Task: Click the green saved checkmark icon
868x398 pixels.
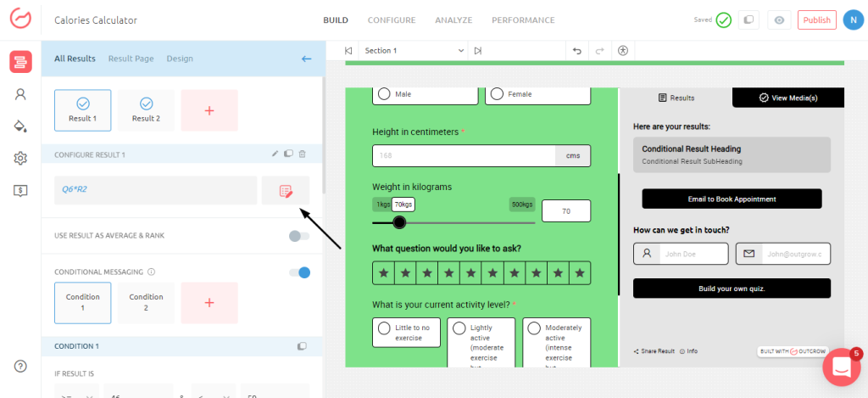Action: [724, 20]
